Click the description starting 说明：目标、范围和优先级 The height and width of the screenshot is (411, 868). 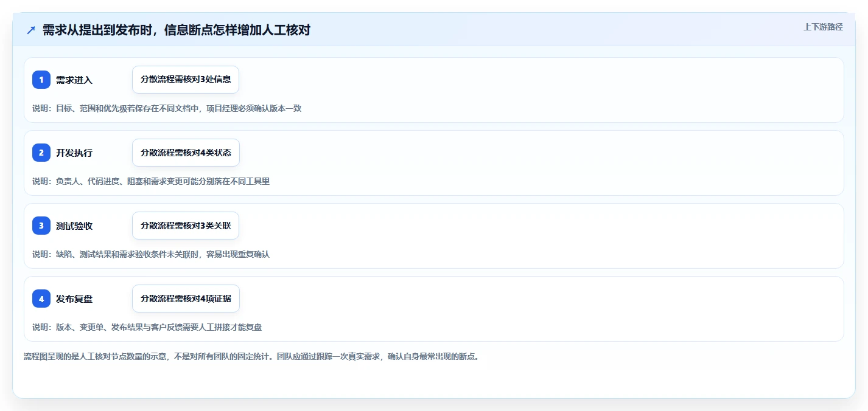pos(167,108)
